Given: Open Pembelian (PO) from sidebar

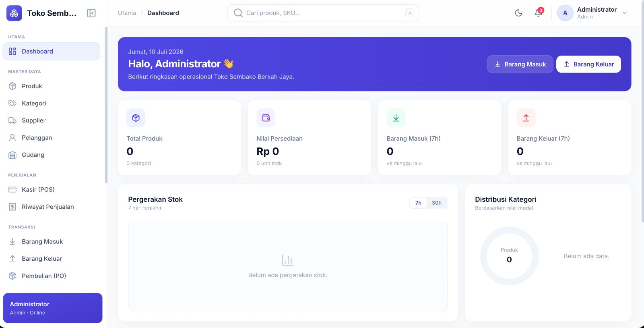Looking at the screenshot, I should [x=51, y=276].
